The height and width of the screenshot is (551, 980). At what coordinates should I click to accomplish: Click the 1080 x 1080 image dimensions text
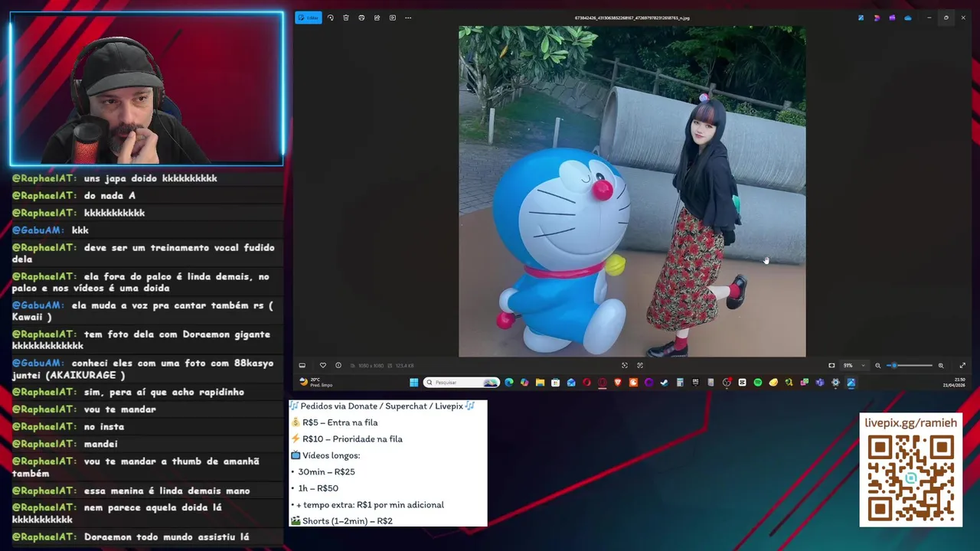click(x=371, y=366)
